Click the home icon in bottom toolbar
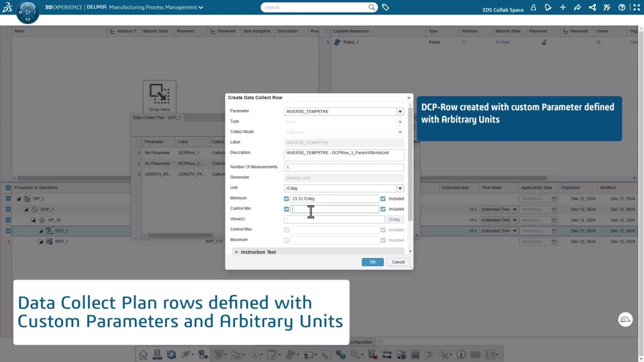Screen dimensions: 644x362 click(x=143, y=354)
